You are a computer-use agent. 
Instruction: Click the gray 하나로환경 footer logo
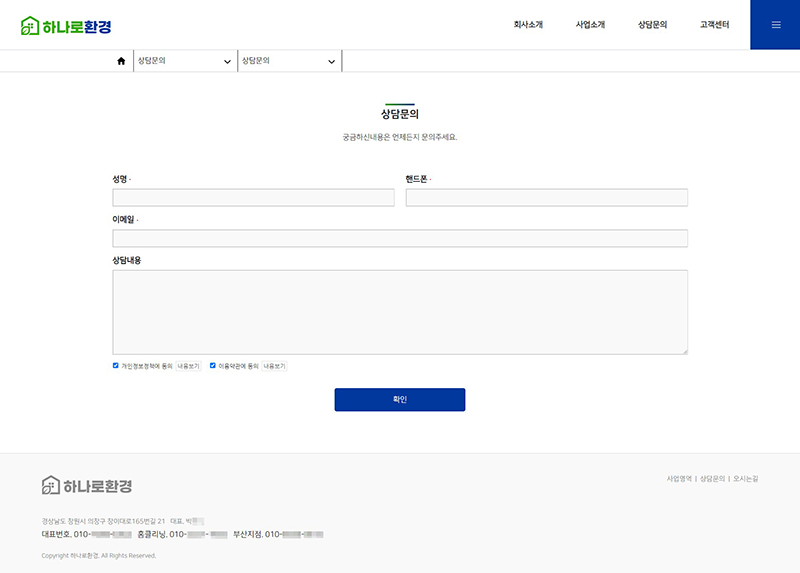click(87, 485)
